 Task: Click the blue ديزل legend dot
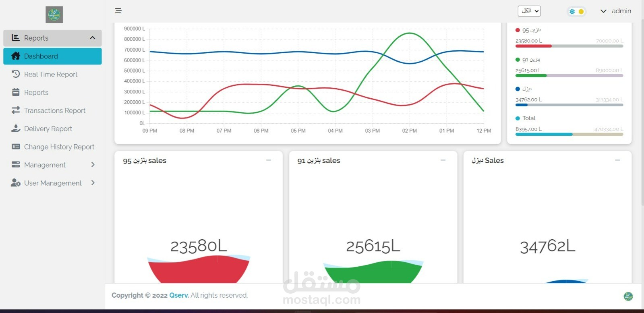518,89
